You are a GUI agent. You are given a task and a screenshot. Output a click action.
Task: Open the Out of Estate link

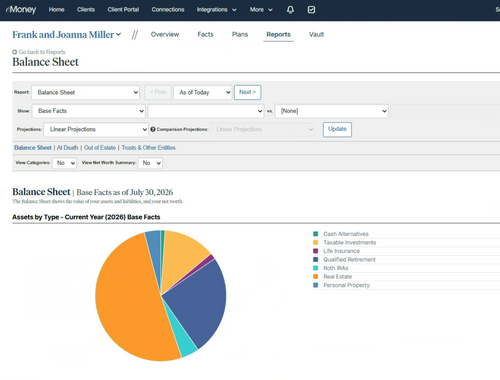click(x=100, y=148)
